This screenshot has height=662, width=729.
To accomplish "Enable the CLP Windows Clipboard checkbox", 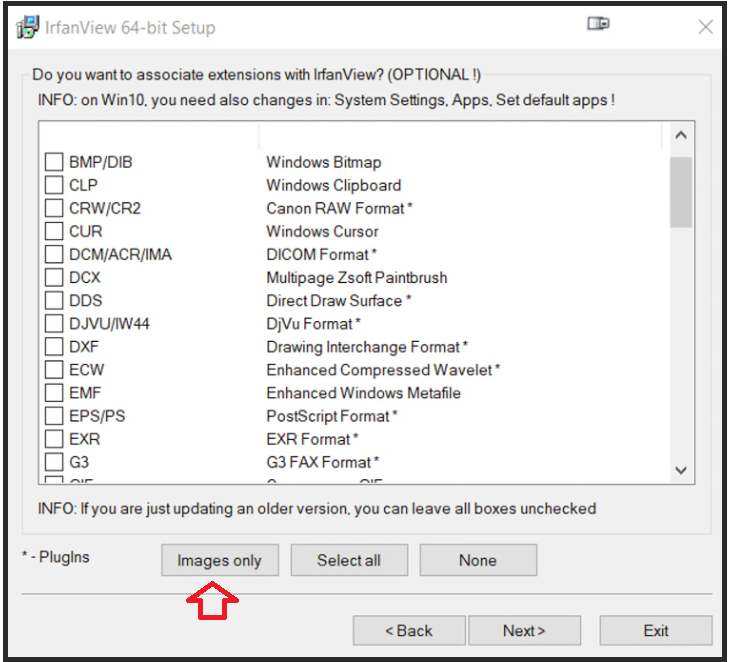I will click(x=54, y=185).
